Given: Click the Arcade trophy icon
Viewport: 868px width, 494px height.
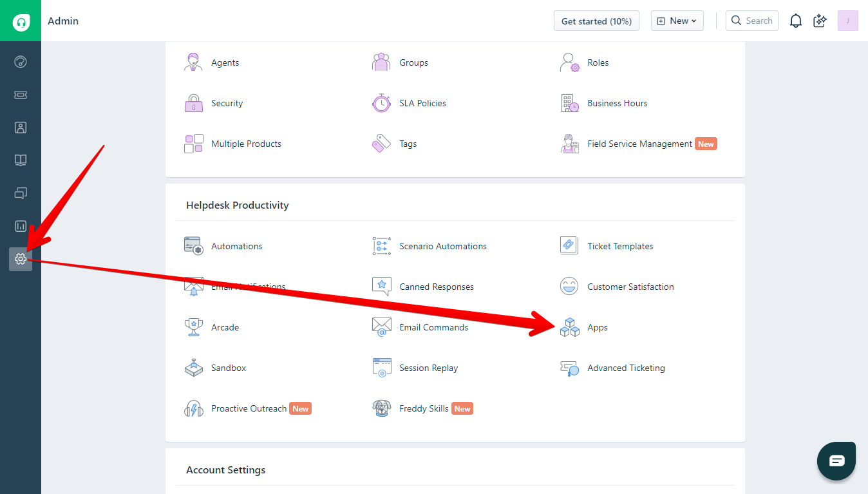Looking at the screenshot, I should (193, 327).
